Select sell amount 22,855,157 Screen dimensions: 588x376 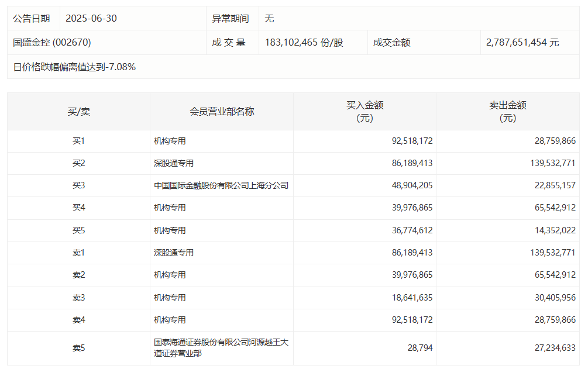click(x=555, y=185)
